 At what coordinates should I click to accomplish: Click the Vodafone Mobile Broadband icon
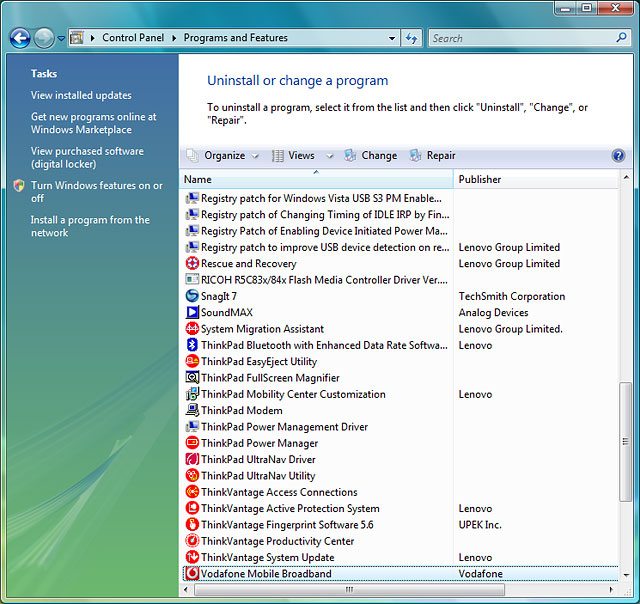tap(193, 574)
